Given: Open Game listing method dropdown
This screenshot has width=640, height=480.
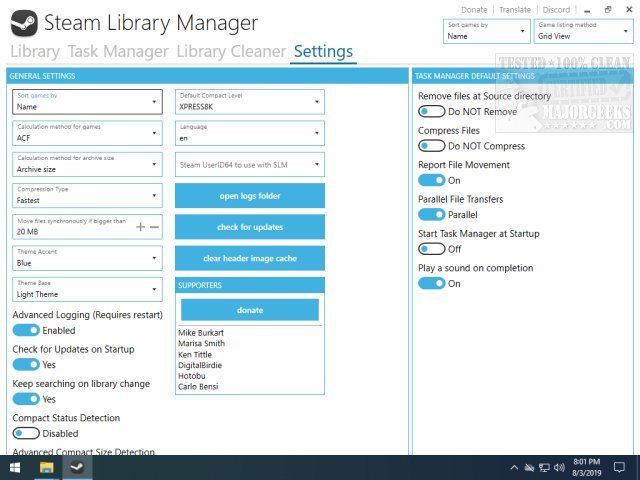Looking at the screenshot, I should pyautogui.click(x=584, y=31).
